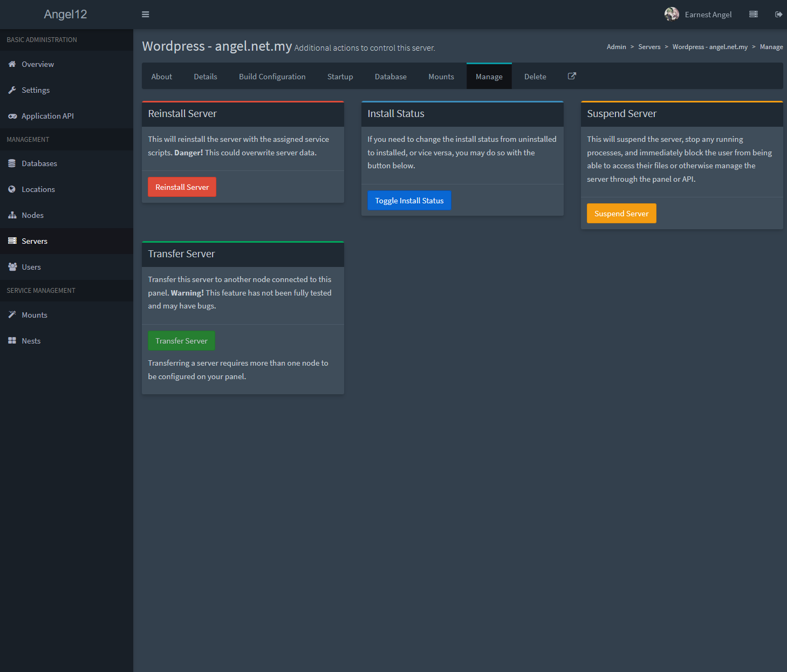Screen dimensions: 787x672
Task: Click the Nodes sitemap icon
Action: coord(12,215)
